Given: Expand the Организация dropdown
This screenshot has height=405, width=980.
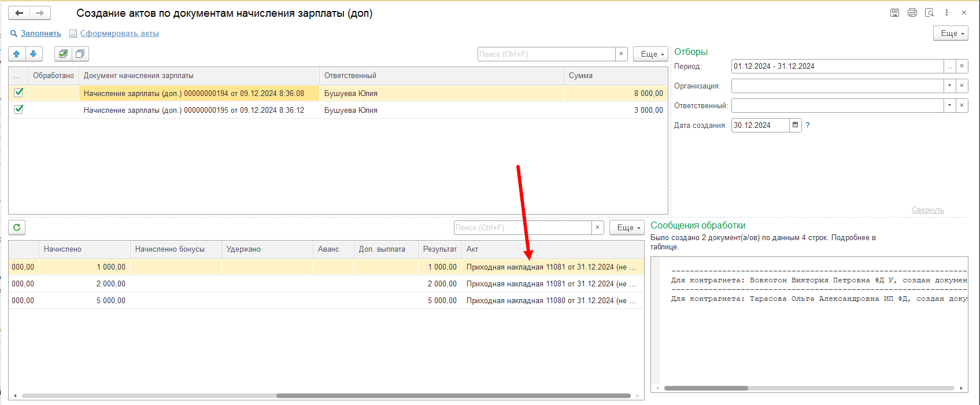Looking at the screenshot, I should coord(949,86).
